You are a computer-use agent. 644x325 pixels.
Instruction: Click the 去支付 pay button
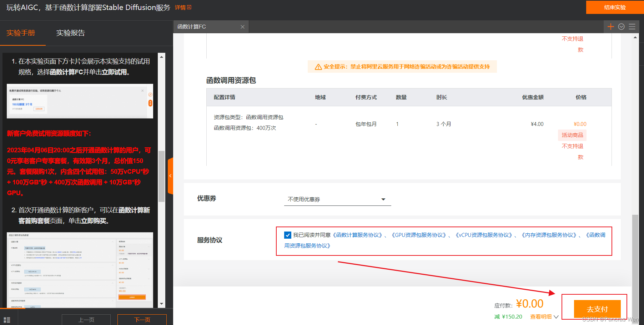[597, 309]
